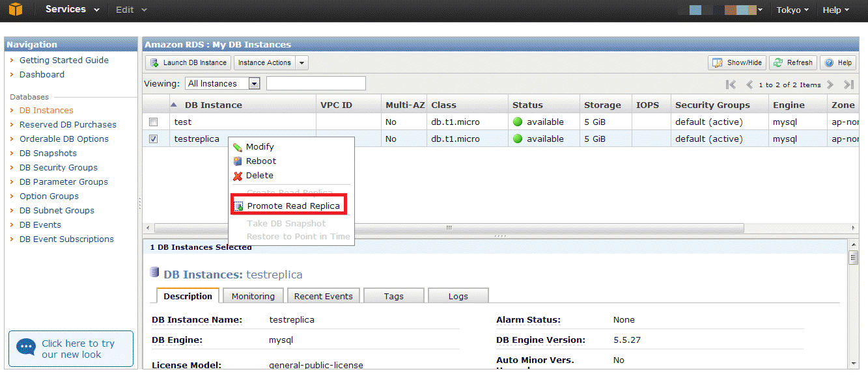The height and width of the screenshot is (376, 868).
Task: Open the Logs tab
Action: (x=458, y=296)
